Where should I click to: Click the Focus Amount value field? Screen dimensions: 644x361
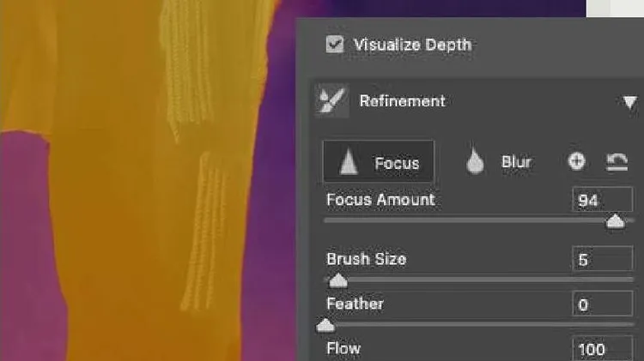(x=602, y=200)
